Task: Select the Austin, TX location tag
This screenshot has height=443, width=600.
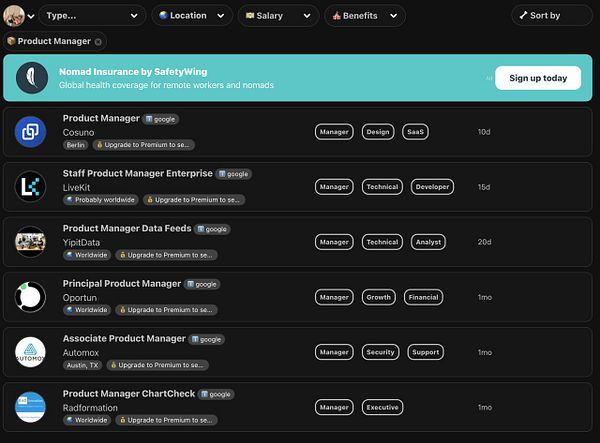Action: coord(82,365)
